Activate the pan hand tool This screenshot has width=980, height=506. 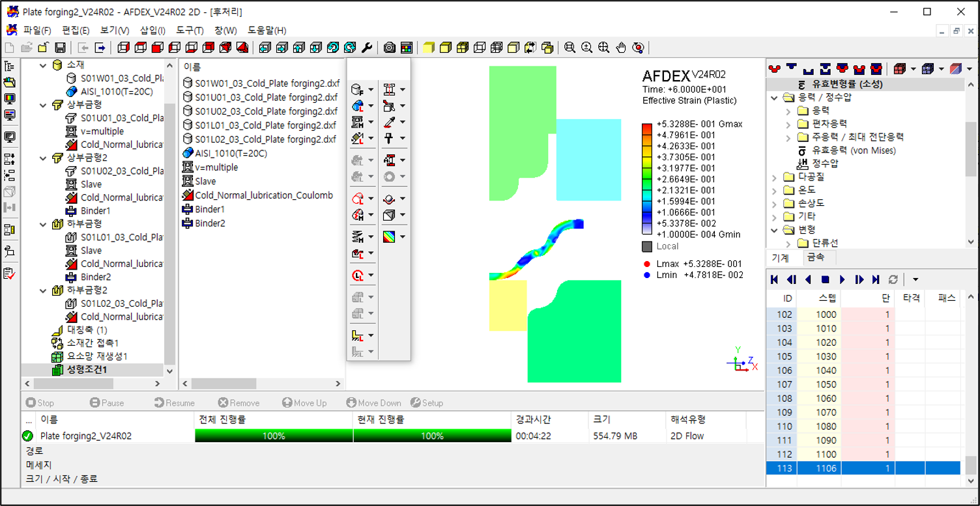pos(621,48)
